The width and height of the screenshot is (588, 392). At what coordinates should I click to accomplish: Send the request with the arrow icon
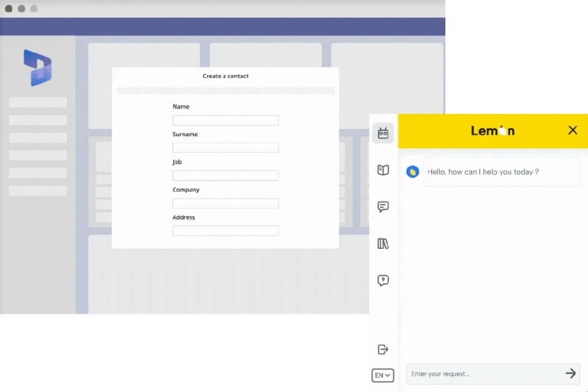pyautogui.click(x=570, y=373)
